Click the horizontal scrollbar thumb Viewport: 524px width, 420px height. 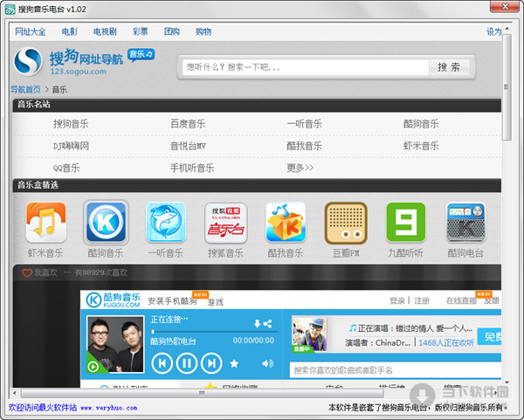pyautogui.click(x=203, y=393)
